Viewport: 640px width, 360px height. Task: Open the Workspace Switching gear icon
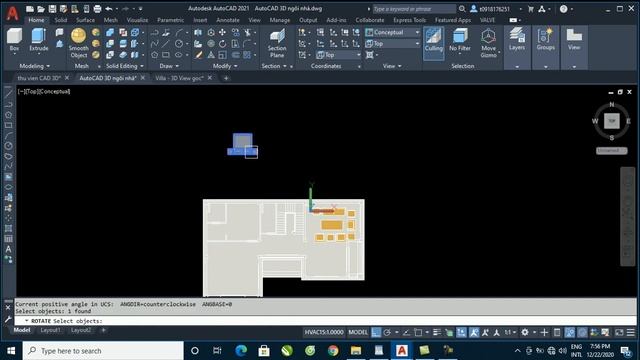click(525, 332)
